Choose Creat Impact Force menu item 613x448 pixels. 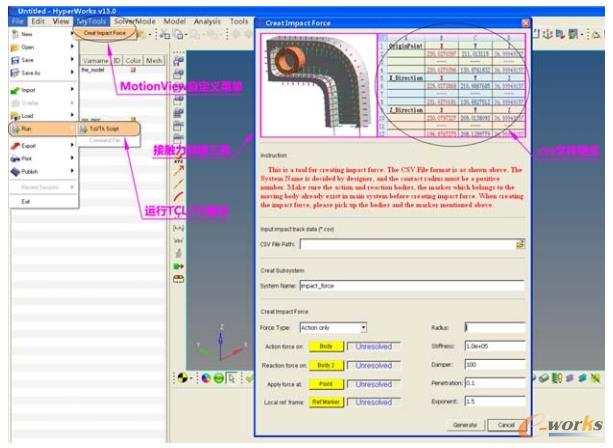click(x=105, y=33)
